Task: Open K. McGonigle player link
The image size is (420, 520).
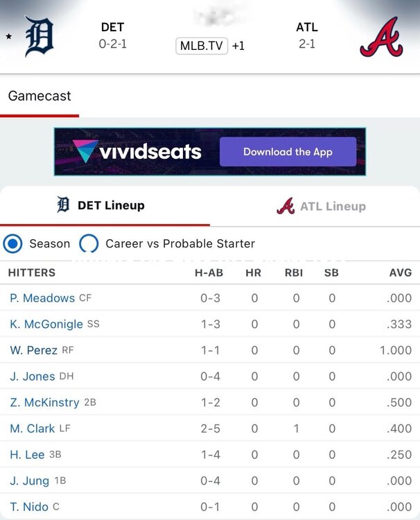Action: [46, 324]
